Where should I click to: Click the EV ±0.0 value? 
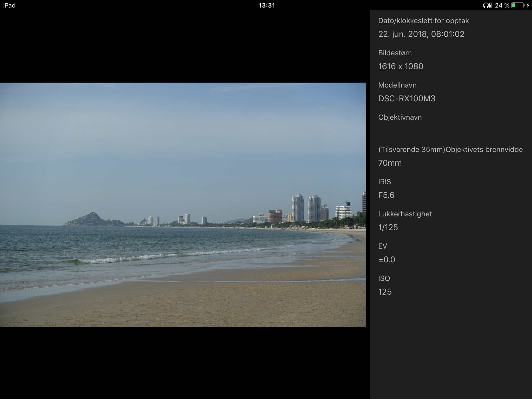pyautogui.click(x=387, y=260)
